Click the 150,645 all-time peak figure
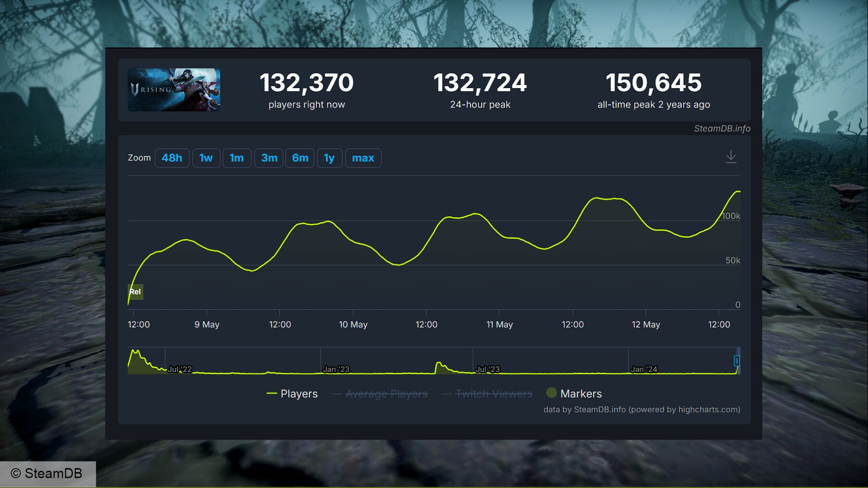The image size is (868, 488). point(653,83)
